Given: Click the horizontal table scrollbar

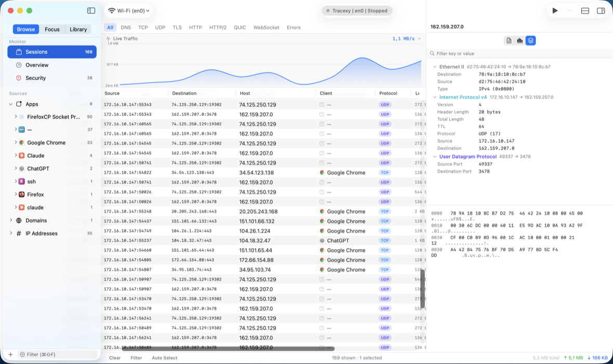Looking at the screenshot, I should pos(228,348).
